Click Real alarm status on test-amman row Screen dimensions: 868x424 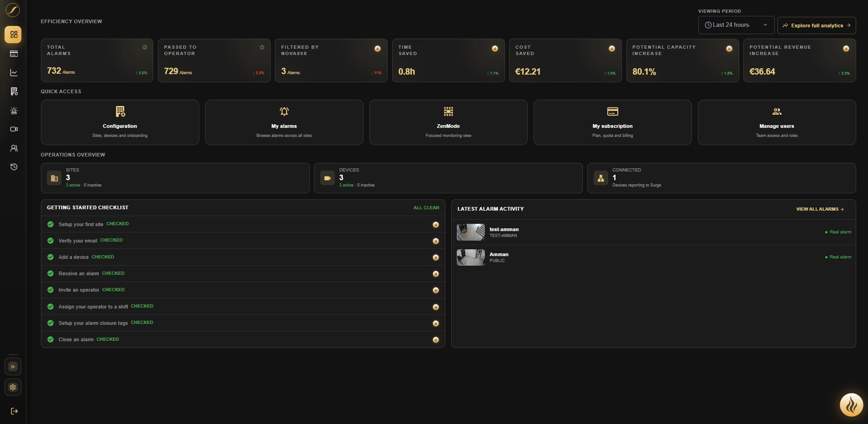[x=838, y=232]
